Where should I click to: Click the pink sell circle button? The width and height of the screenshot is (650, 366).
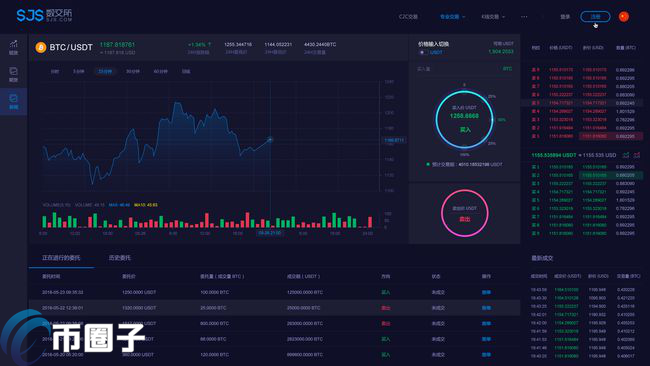pyautogui.click(x=464, y=213)
